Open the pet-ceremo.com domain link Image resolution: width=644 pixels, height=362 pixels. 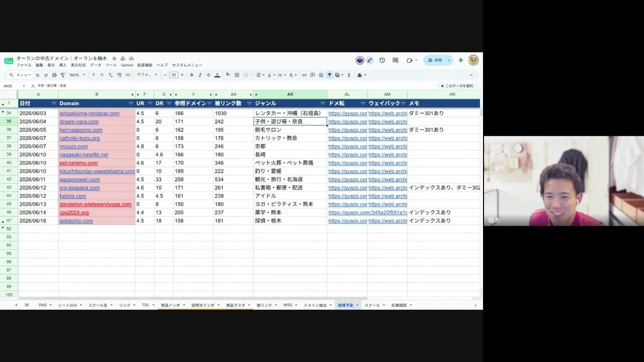click(x=78, y=163)
